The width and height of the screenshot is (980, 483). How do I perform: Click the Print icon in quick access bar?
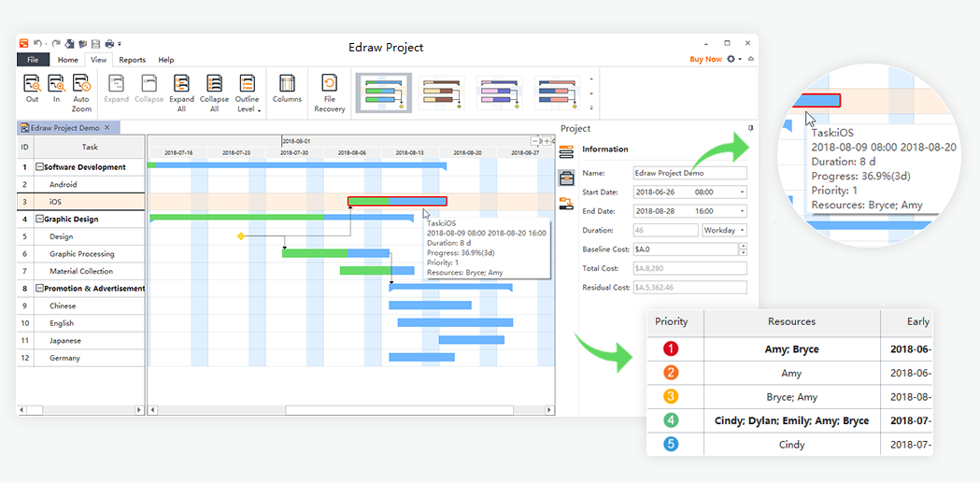[x=109, y=44]
